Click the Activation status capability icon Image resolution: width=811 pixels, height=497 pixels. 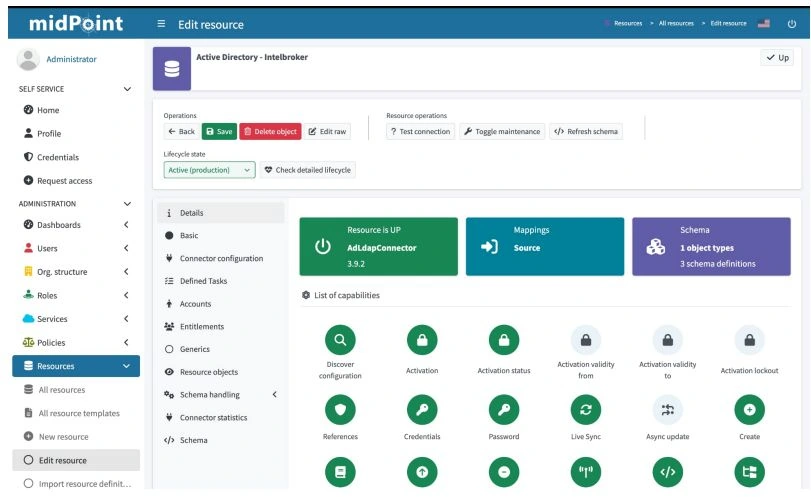504,340
